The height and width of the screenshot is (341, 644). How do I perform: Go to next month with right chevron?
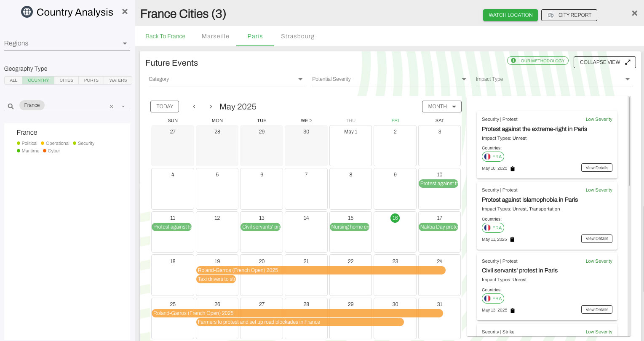coord(211,107)
